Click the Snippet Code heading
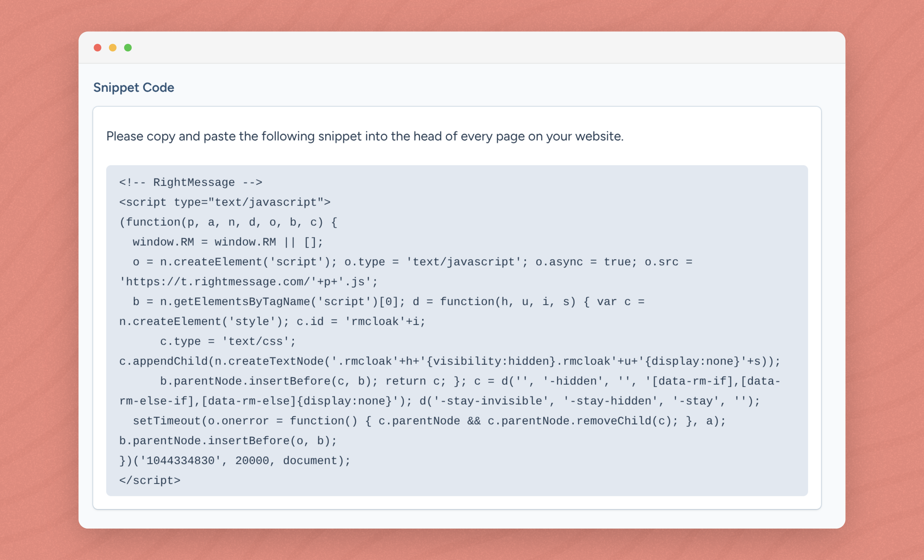The height and width of the screenshot is (560, 924). click(134, 87)
